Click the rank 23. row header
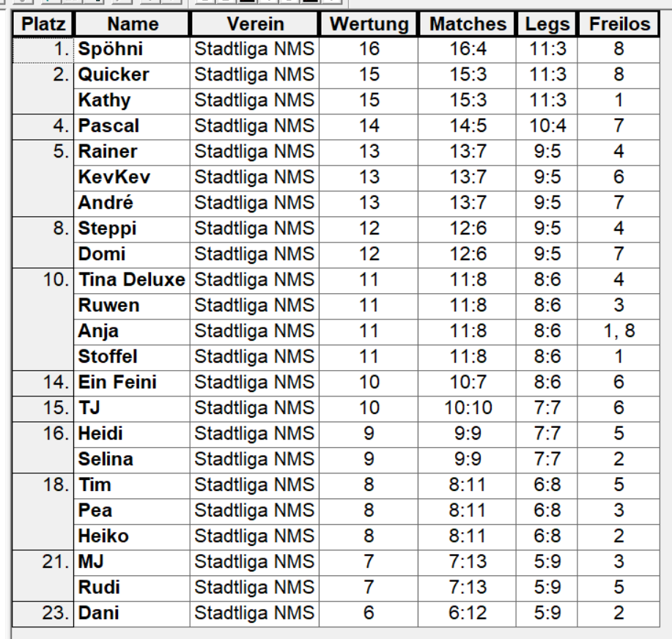The width and height of the screenshot is (672, 639). (x=43, y=613)
